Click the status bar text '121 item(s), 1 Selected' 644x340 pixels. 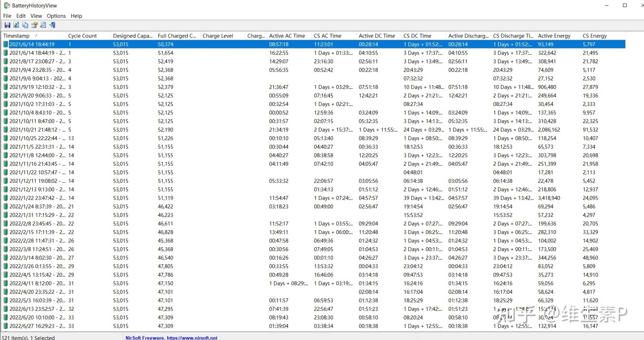[x=29, y=338]
